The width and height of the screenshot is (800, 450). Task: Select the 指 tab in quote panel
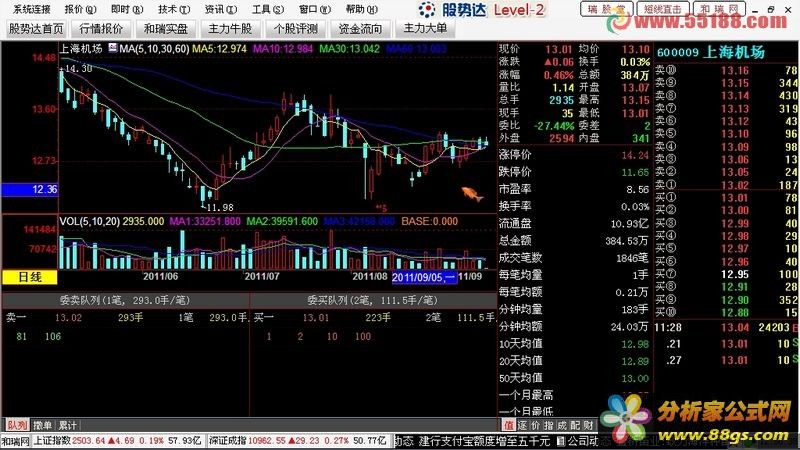coord(549,425)
